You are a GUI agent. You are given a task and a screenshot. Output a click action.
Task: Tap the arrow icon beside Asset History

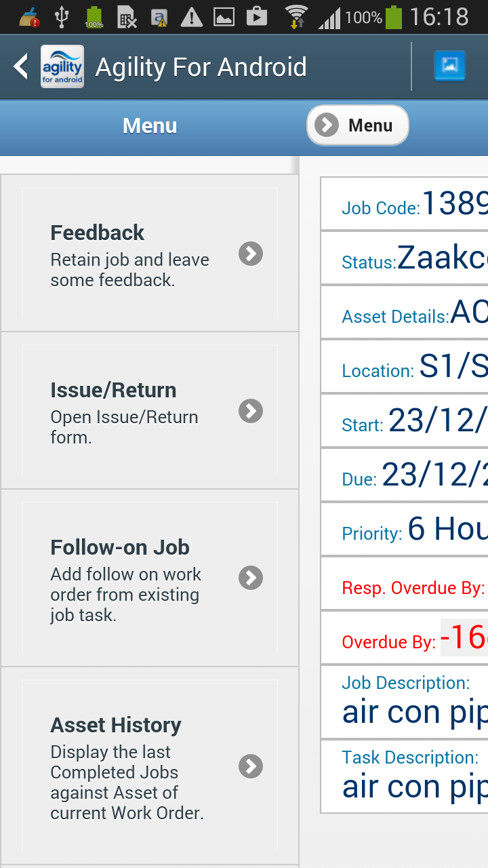251,766
